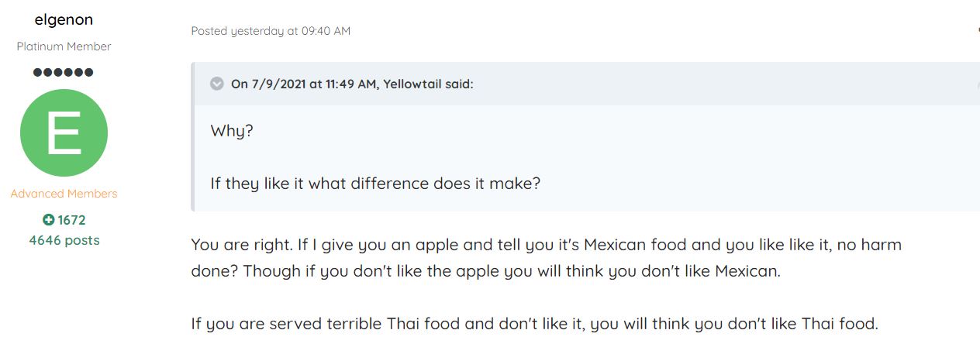
Task: Click the green E avatar image
Action: 64,132
